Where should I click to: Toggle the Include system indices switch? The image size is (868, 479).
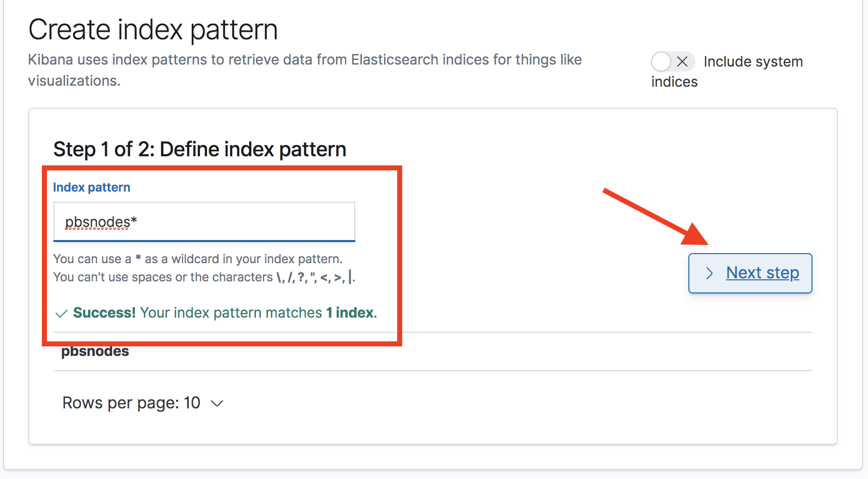coord(672,62)
